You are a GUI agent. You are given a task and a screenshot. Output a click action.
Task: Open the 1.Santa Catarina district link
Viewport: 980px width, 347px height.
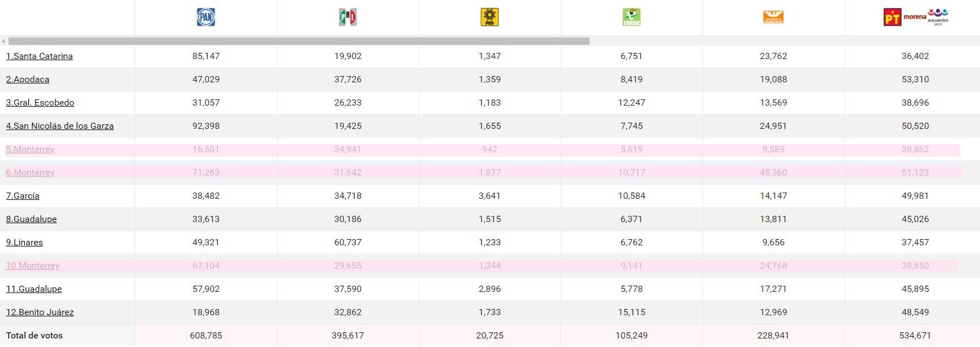39,56
